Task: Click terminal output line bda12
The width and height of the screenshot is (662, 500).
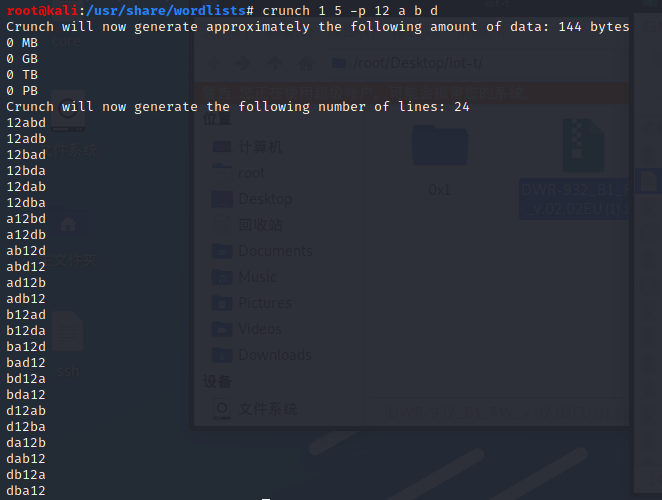Action: (26, 395)
